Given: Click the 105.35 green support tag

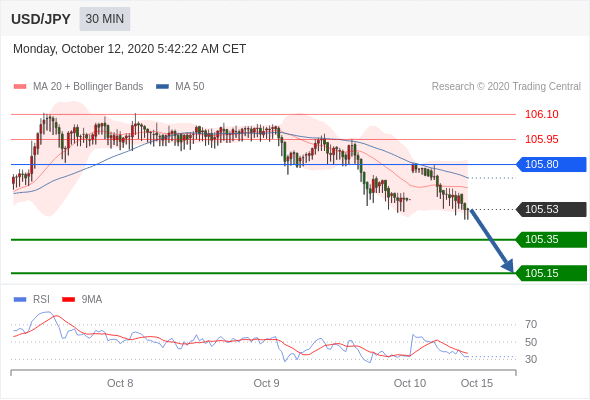Looking at the screenshot, I should coord(551,239).
